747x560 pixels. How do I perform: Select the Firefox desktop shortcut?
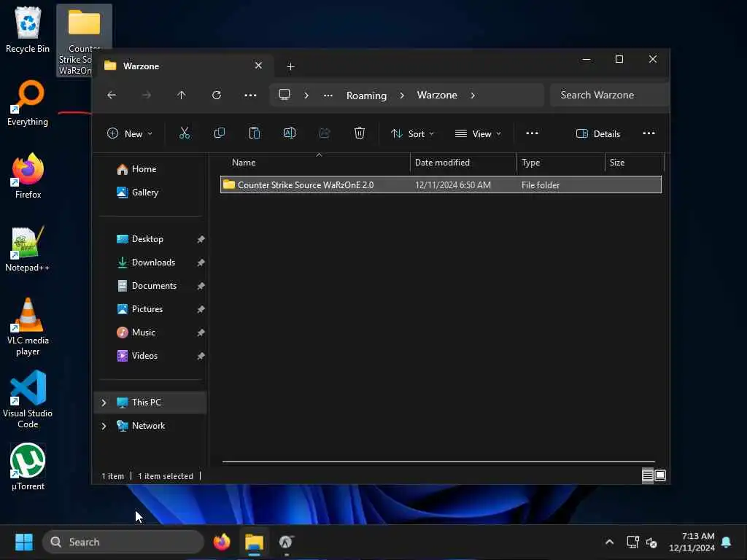click(x=28, y=176)
